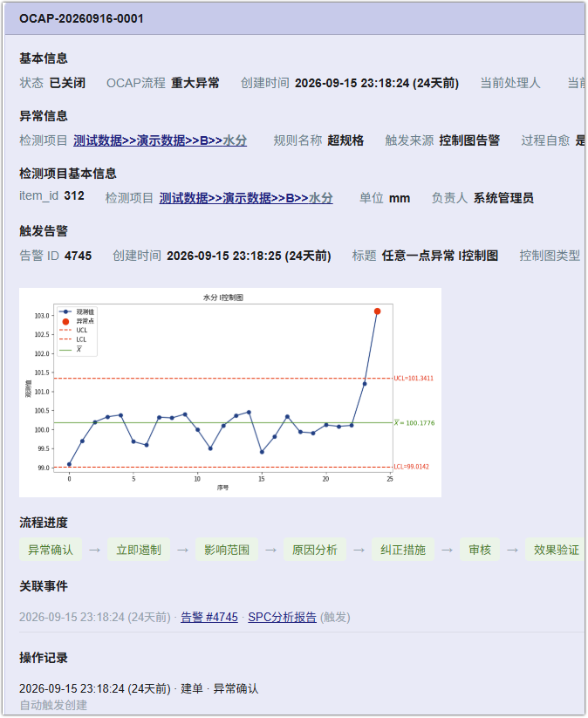Click the UCL=101.3411 label on the chart

pos(414,379)
